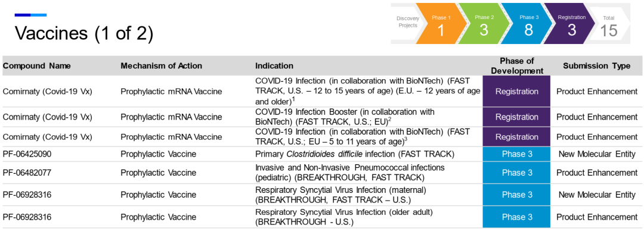Click the Discovery Projects arrow
Viewport: 644px width, 231px height.
coord(406,24)
